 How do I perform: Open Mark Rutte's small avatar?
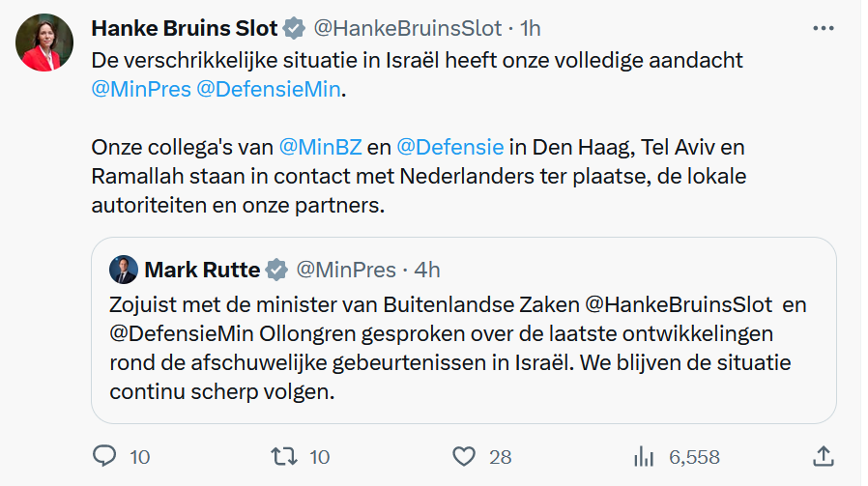click(123, 268)
